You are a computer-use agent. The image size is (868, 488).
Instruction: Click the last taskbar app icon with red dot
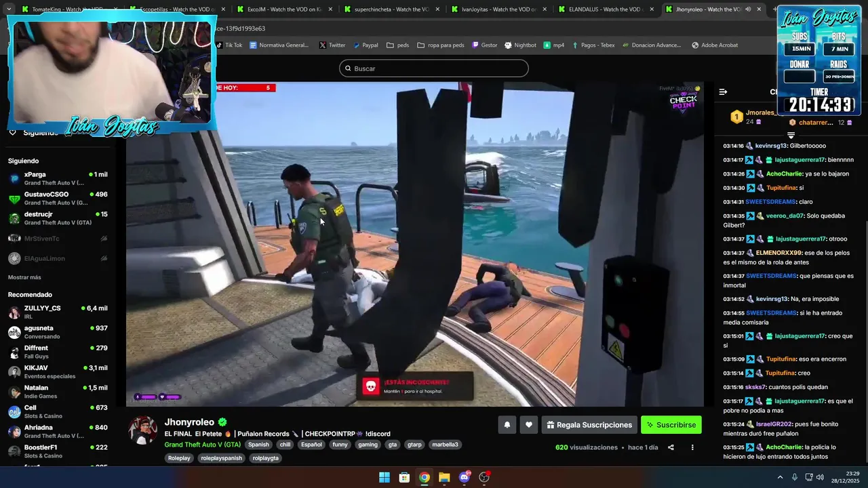click(x=484, y=477)
